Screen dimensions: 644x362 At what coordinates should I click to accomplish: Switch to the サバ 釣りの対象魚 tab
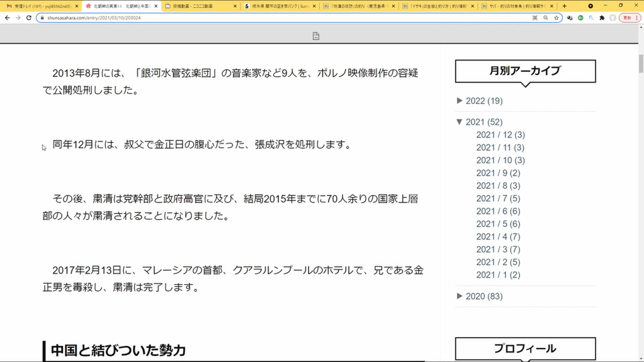[518, 6]
